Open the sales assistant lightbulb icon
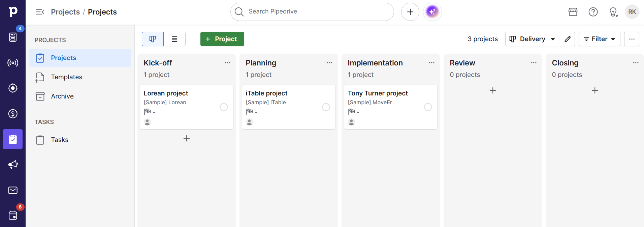 (x=613, y=12)
